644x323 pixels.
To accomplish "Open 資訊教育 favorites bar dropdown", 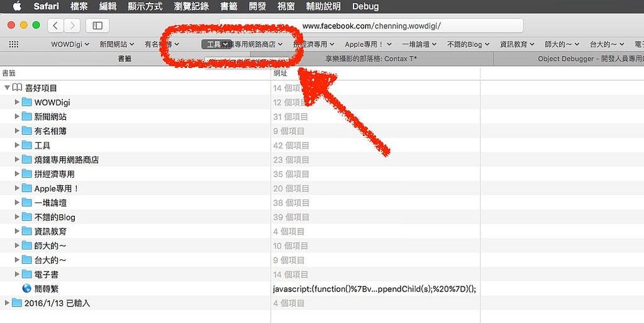I will (517, 44).
